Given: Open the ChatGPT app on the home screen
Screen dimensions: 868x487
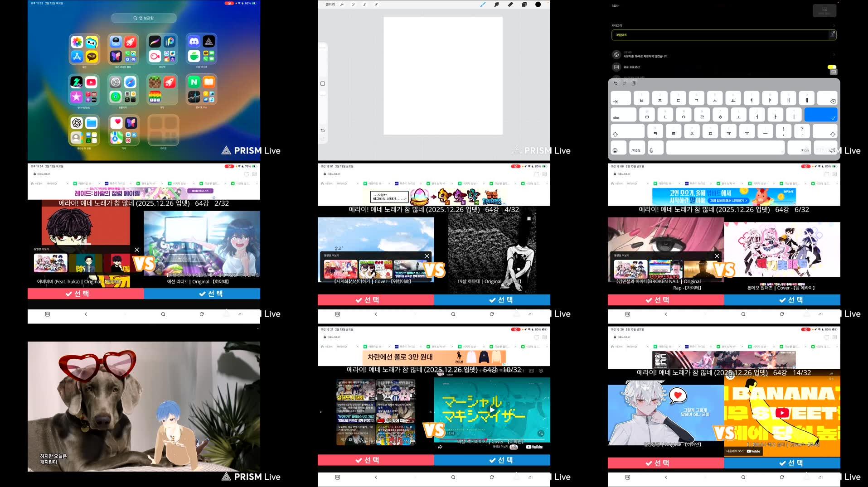Looking at the screenshot, I should tap(76, 122).
